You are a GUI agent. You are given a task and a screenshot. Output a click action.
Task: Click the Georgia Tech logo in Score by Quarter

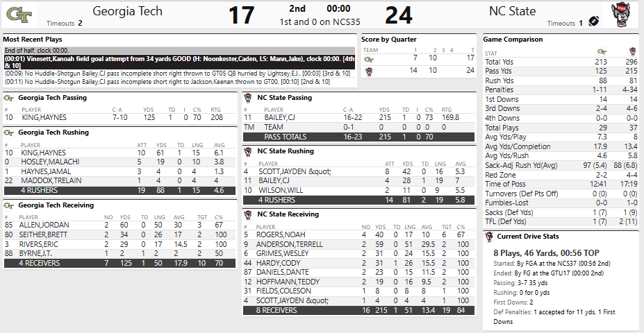[369, 59]
